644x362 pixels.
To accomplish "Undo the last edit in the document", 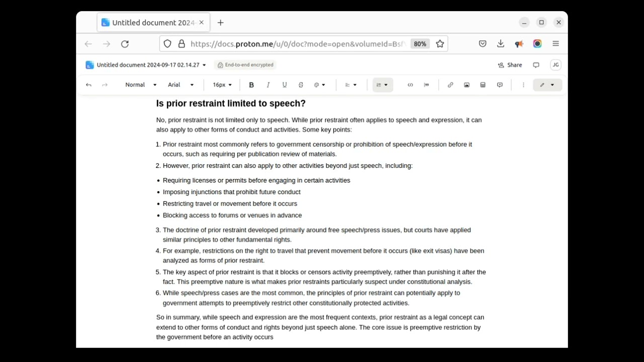I will (x=89, y=85).
